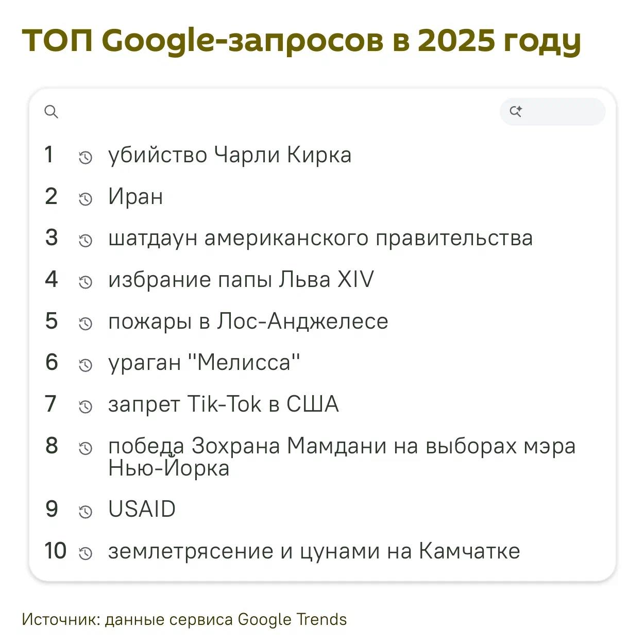The width and height of the screenshot is (644, 644).
Task: Choose "шатдаун американского правительства" suggestion
Action: click(320, 238)
